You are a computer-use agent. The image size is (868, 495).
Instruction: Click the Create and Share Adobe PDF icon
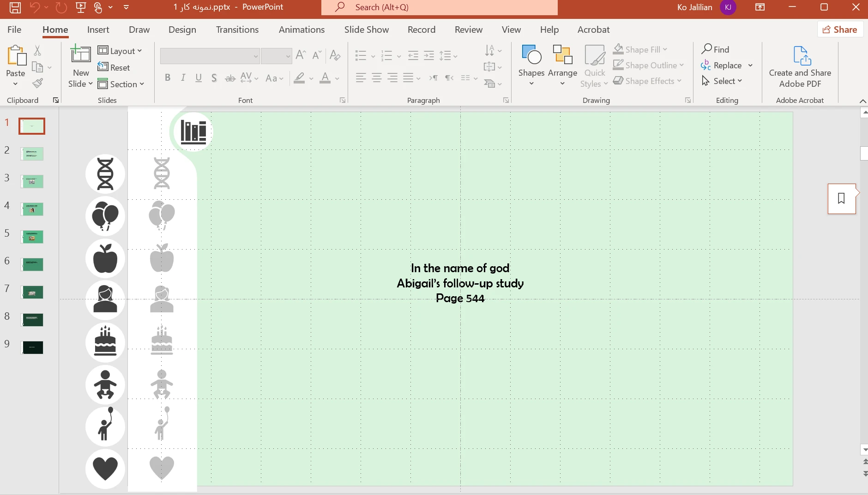[802, 56]
